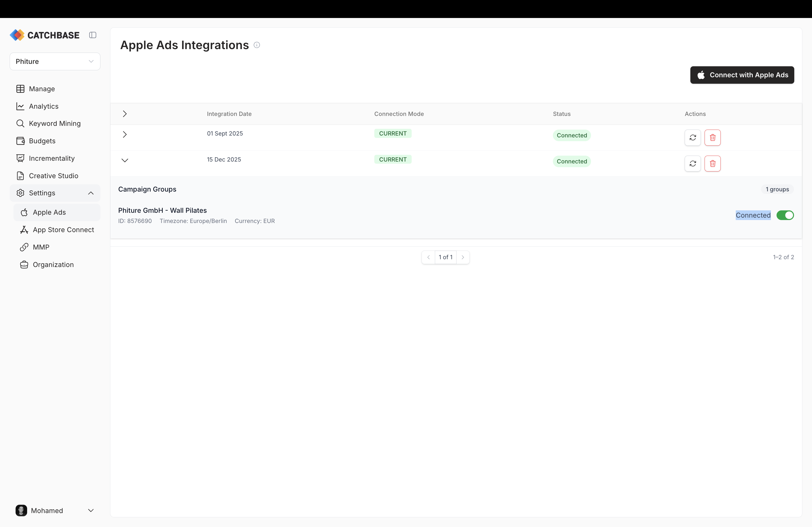
Task: Open Keyword Mining from the sidebar
Action: tap(55, 123)
